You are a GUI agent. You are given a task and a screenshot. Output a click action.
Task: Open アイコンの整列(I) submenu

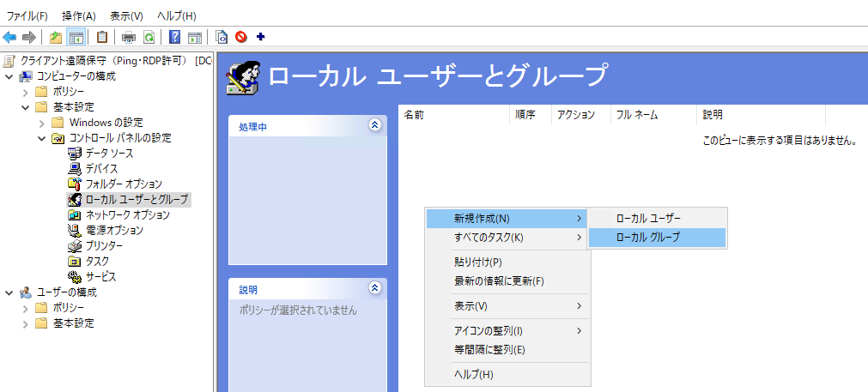coord(506,331)
